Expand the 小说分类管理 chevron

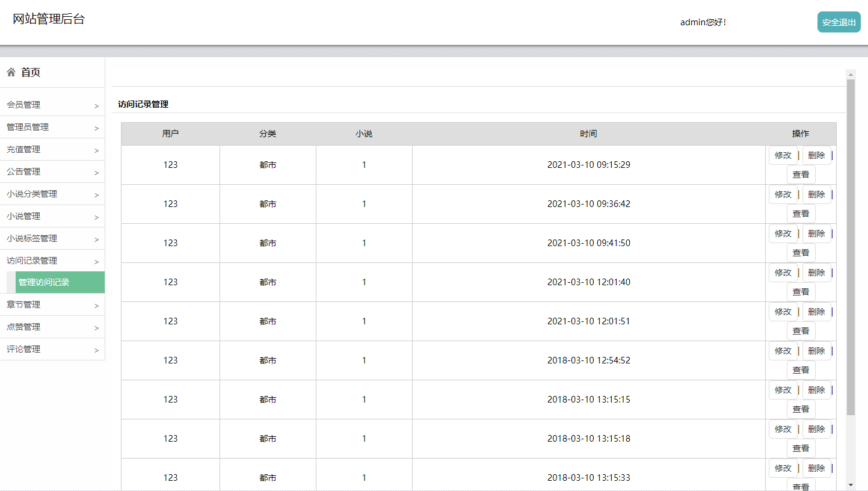coord(96,195)
